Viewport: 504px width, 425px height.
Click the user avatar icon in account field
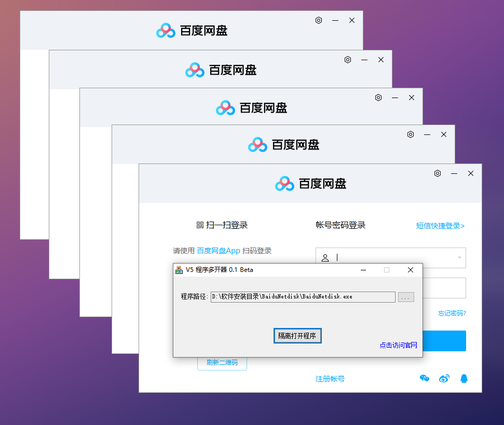click(325, 257)
